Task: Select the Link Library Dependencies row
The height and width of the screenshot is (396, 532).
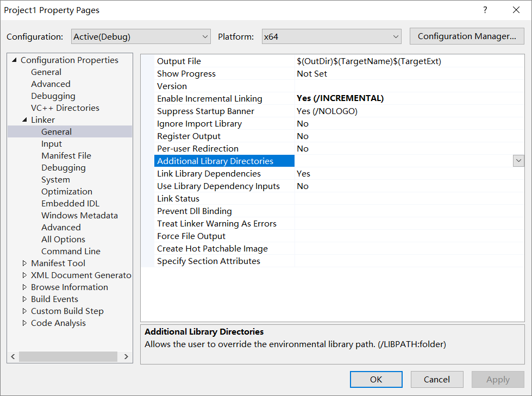Action: click(x=209, y=173)
